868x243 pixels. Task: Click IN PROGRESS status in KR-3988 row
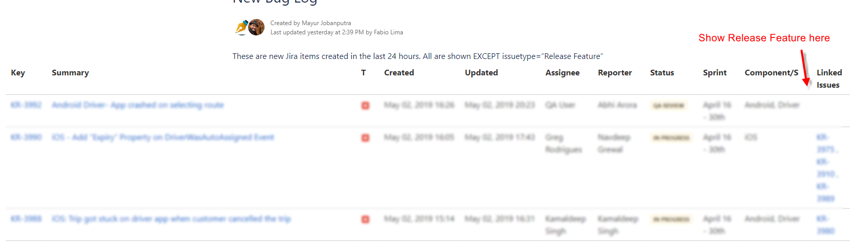click(x=671, y=219)
